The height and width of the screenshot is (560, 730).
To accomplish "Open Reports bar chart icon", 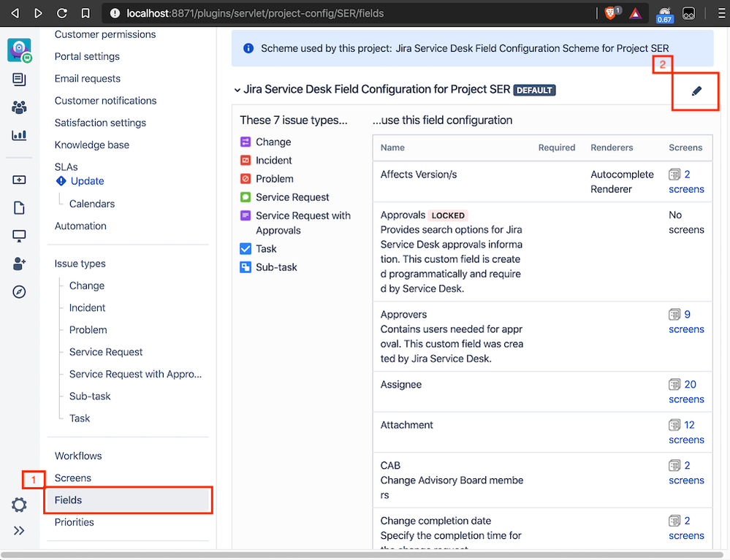I will (19, 135).
